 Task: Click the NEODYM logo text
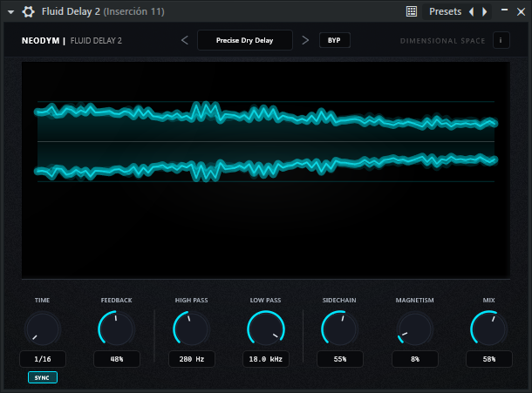click(x=40, y=41)
